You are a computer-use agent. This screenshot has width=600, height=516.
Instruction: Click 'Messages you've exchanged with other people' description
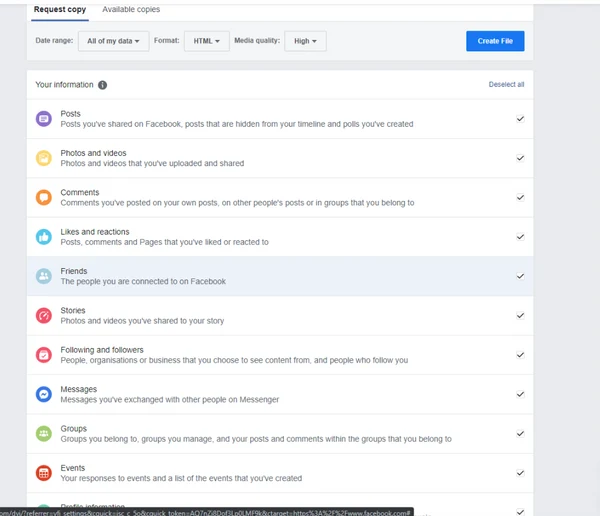pos(170,400)
